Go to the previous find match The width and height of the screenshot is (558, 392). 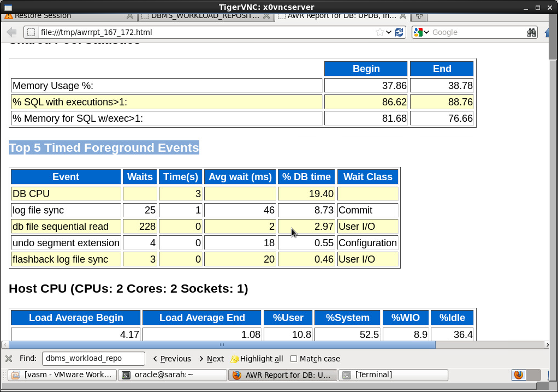click(171, 359)
